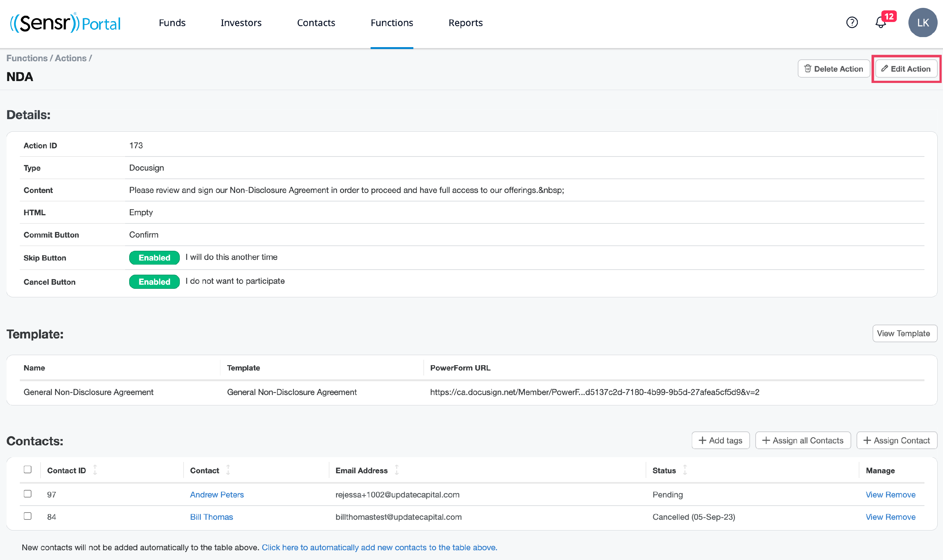Viewport: 943px width, 560px height.
Task: Open the Andrew Peters contact link
Action: pyautogui.click(x=217, y=494)
